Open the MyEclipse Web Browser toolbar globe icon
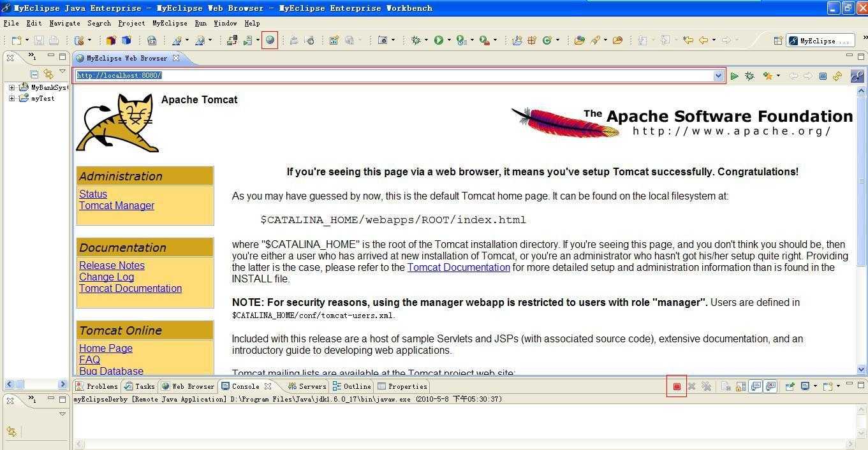This screenshot has width=868, height=450. [270, 40]
